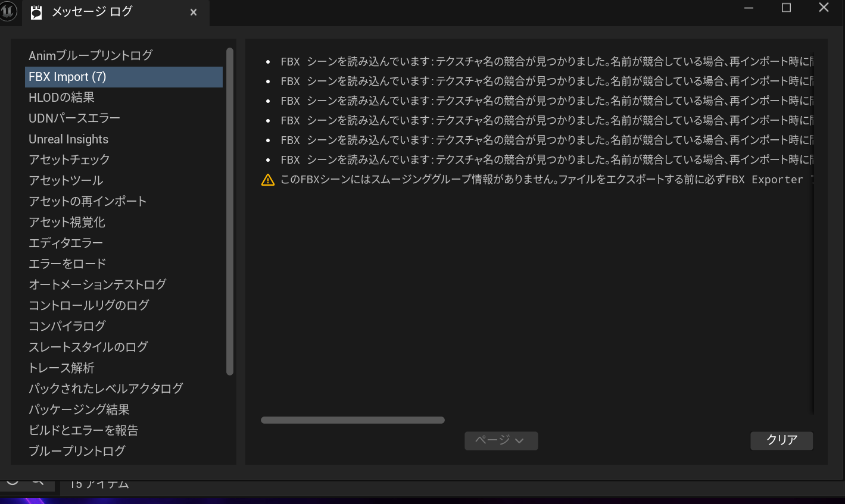Show the パッケージング結果 log category

pos(124,410)
